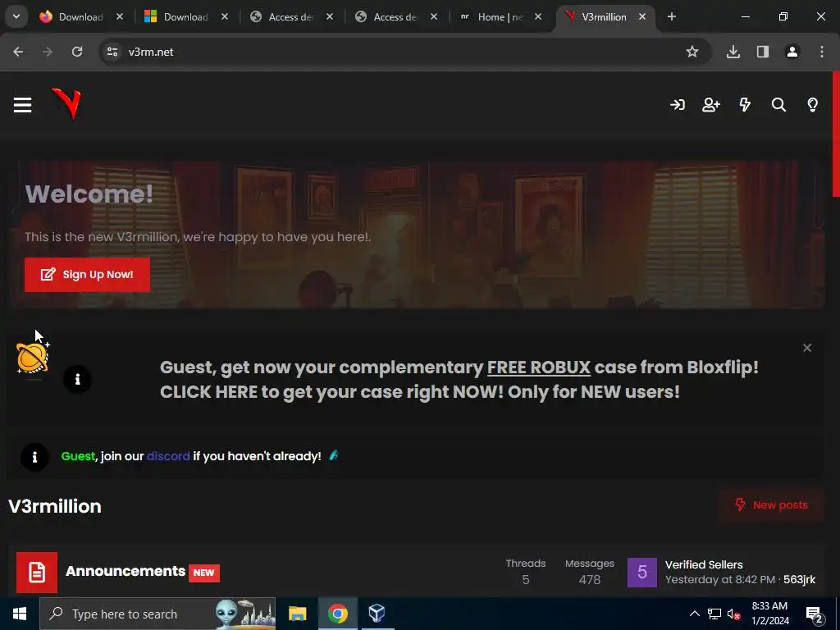
Task: Click the Type here to search box
Action: pyautogui.click(x=157, y=614)
